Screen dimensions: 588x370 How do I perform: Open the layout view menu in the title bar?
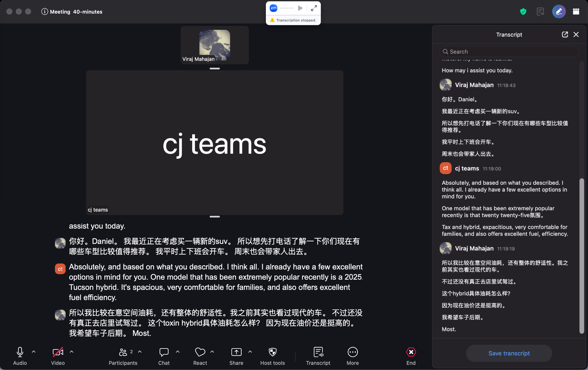coord(576,11)
